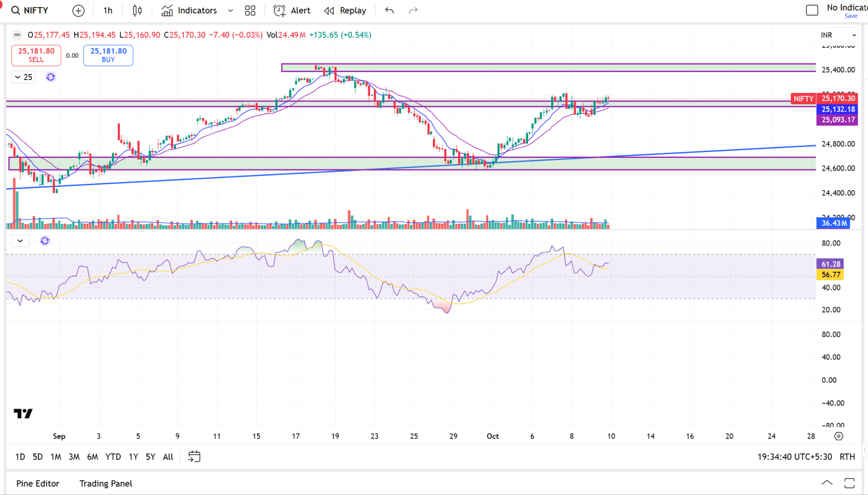Start Bar Replay mode
This screenshot has width=868, height=495.
pyautogui.click(x=345, y=10)
